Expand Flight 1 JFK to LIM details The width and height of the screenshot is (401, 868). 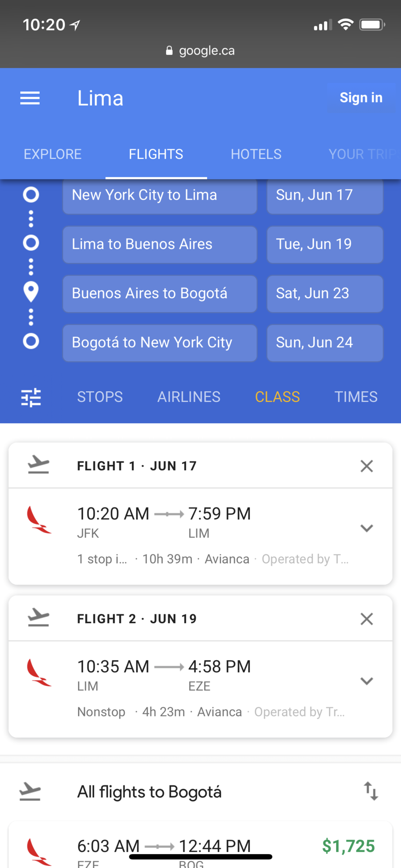point(367,528)
